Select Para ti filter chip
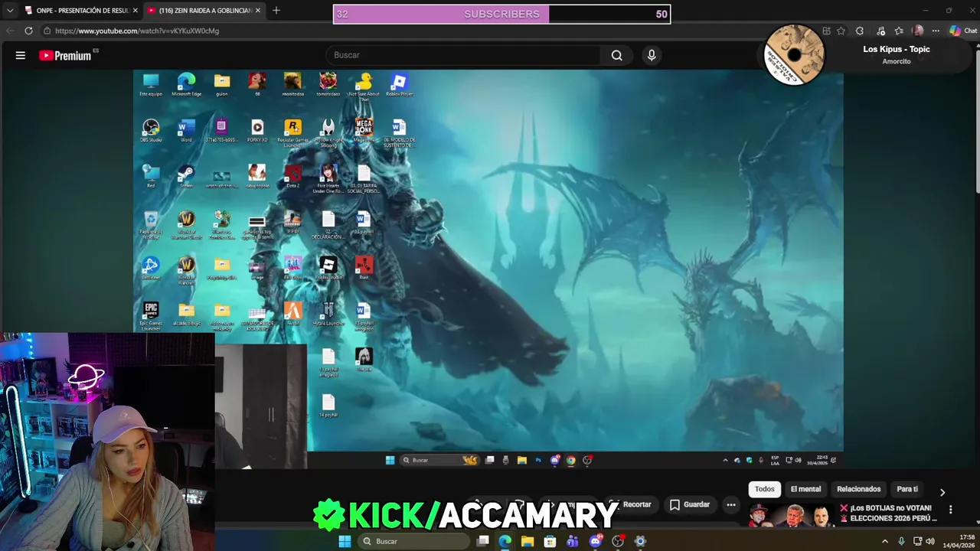Screen dimensions: 980x551 coord(907,489)
